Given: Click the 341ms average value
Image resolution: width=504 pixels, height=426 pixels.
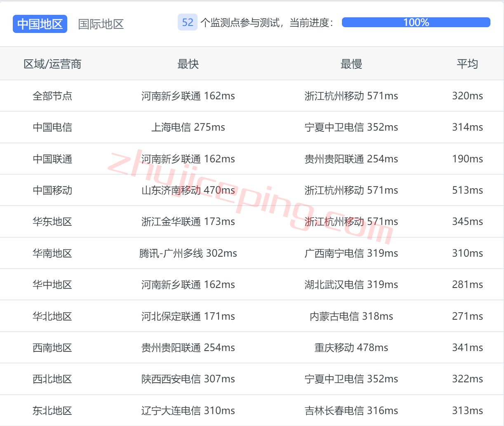Looking at the screenshot, I should click(x=467, y=347).
